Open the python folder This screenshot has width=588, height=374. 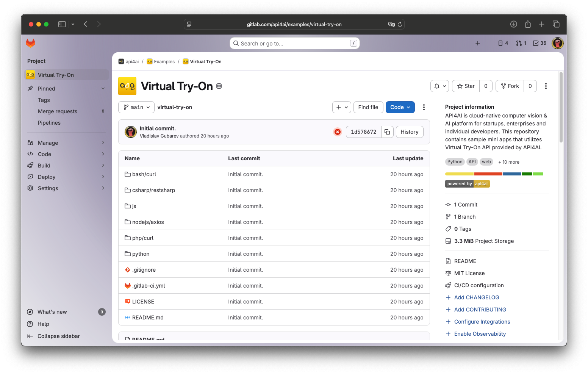pos(141,254)
